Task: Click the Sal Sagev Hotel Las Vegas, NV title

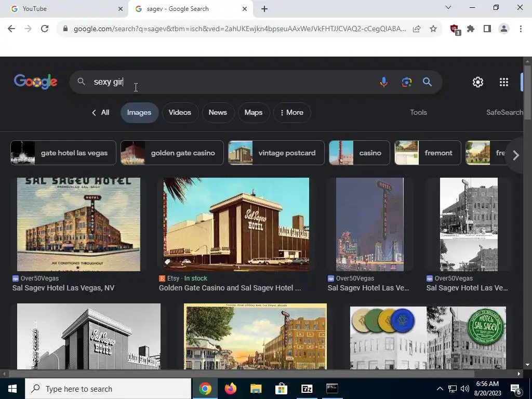Action: pos(63,288)
